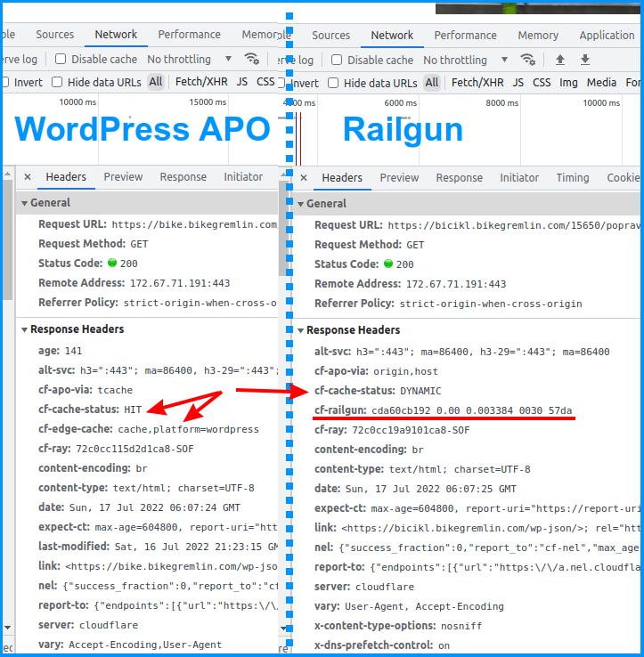
Task: Filter by Media in right panel
Action: point(601,83)
